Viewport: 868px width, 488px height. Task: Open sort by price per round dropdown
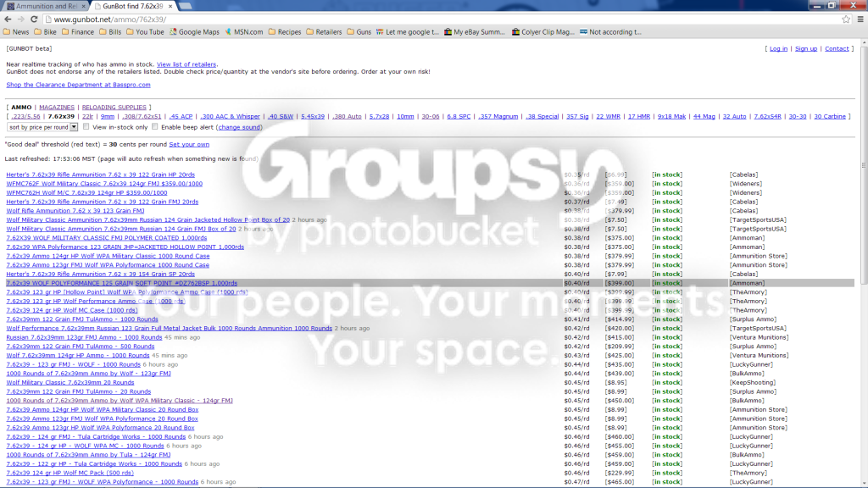pos(42,127)
